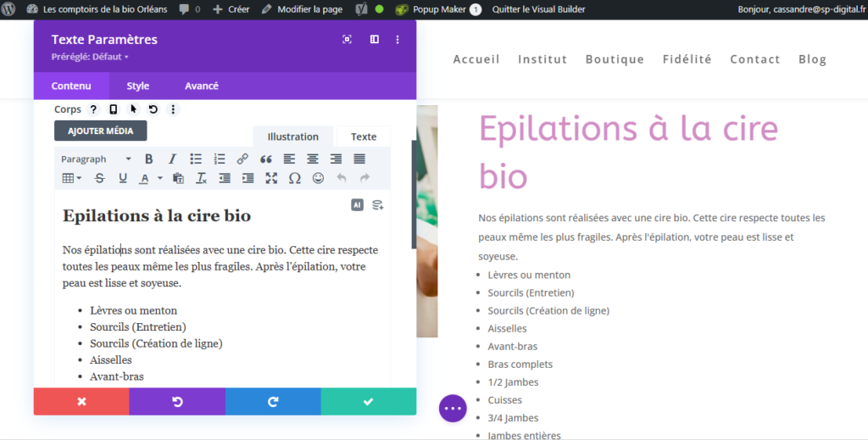Toggle bold formatting
Image resolution: width=868 pixels, height=440 pixels.
pyautogui.click(x=149, y=159)
